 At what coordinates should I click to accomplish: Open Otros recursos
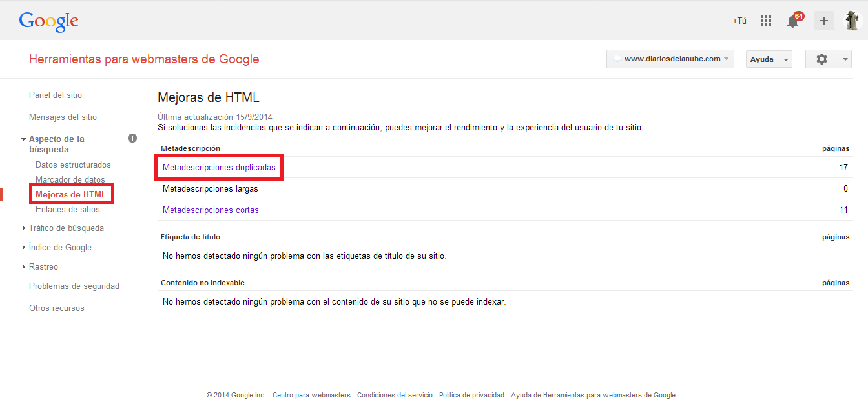pyautogui.click(x=57, y=308)
